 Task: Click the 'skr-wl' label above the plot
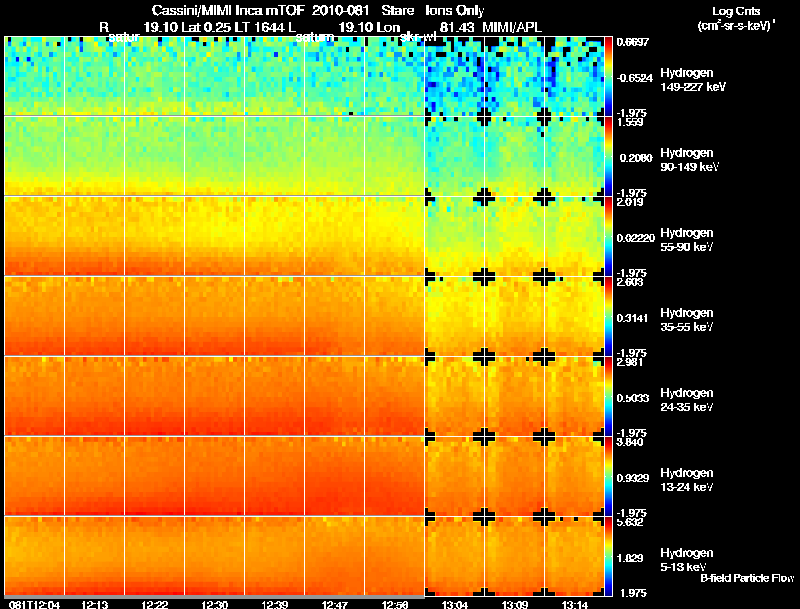[418, 37]
